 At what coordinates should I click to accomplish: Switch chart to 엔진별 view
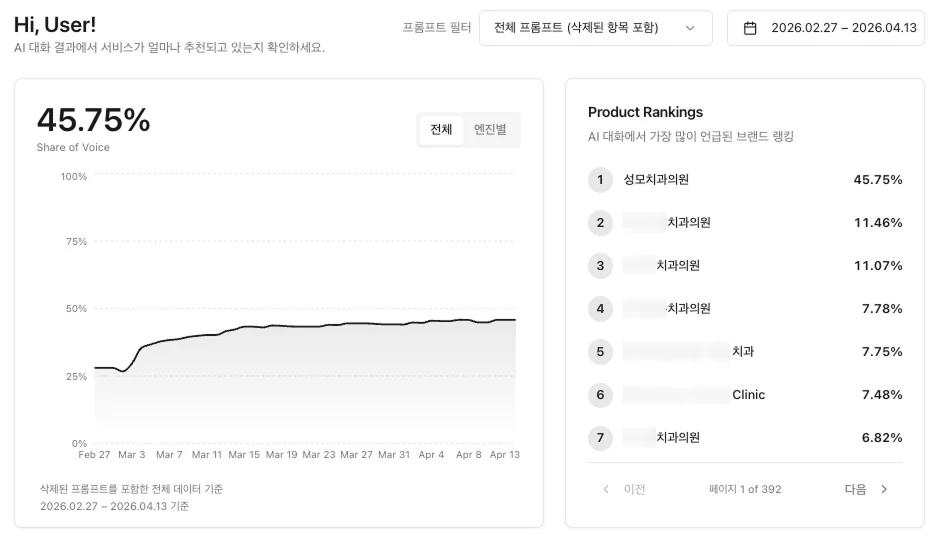click(490, 130)
